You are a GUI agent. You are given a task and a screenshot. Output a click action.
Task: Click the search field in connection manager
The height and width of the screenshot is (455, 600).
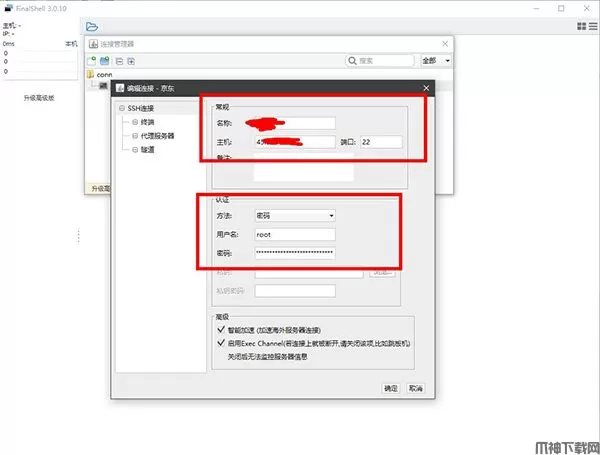pos(380,60)
